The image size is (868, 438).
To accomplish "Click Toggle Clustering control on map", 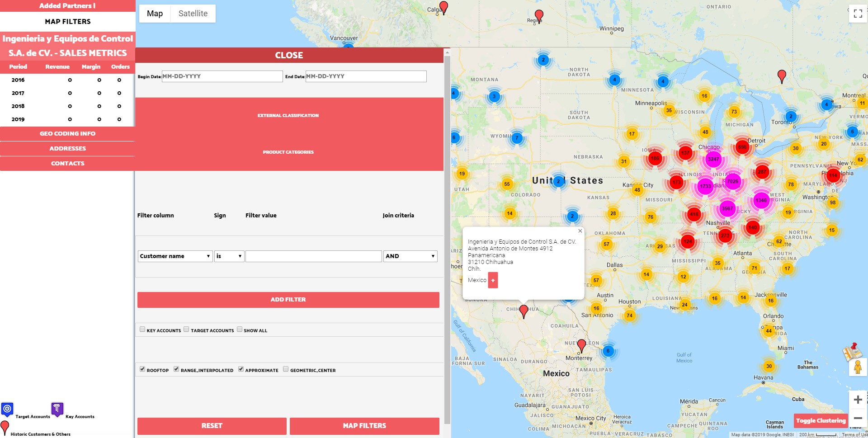I will point(821,420).
